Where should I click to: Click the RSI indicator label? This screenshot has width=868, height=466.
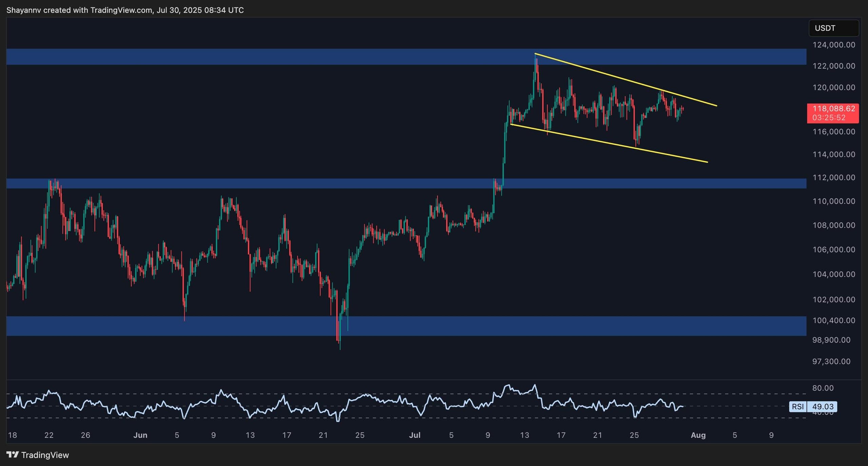coord(798,406)
